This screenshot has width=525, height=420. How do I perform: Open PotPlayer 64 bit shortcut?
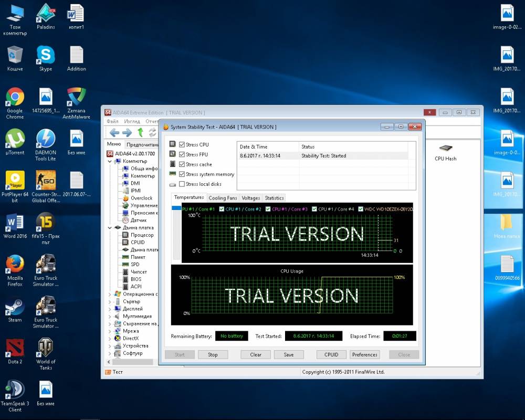coord(15,186)
